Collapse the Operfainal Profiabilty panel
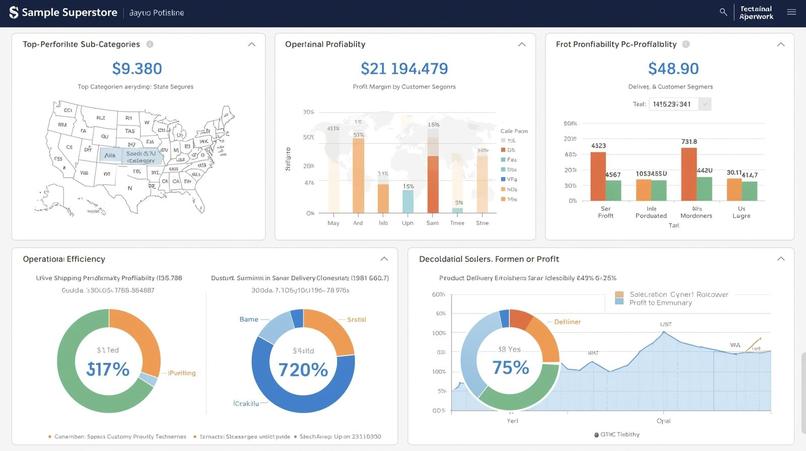The height and width of the screenshot is (451, 806). point(522,44)
